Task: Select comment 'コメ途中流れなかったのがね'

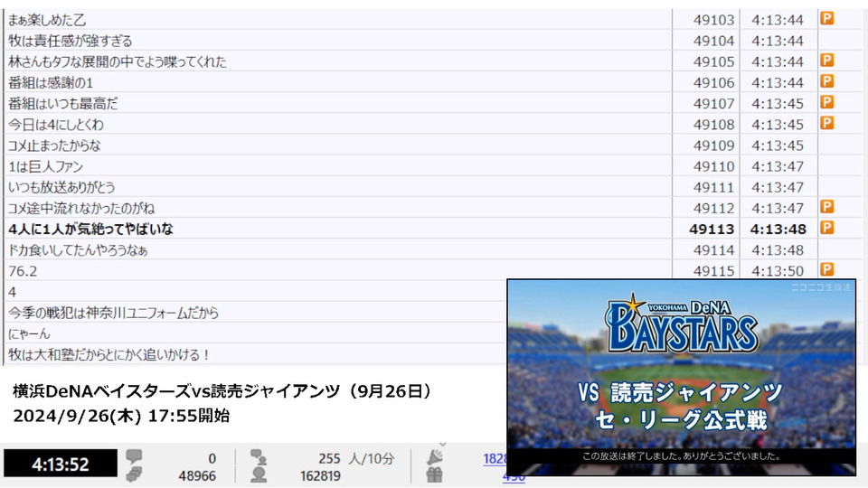Action: click(x=81, y=209)
